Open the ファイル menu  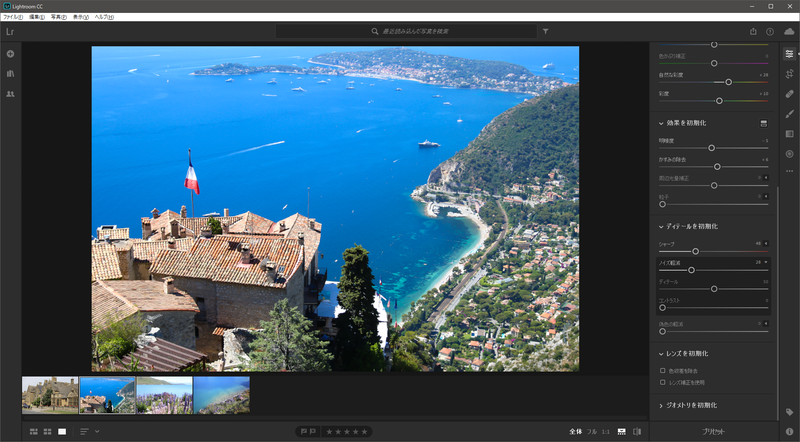(x=13, y=17)
